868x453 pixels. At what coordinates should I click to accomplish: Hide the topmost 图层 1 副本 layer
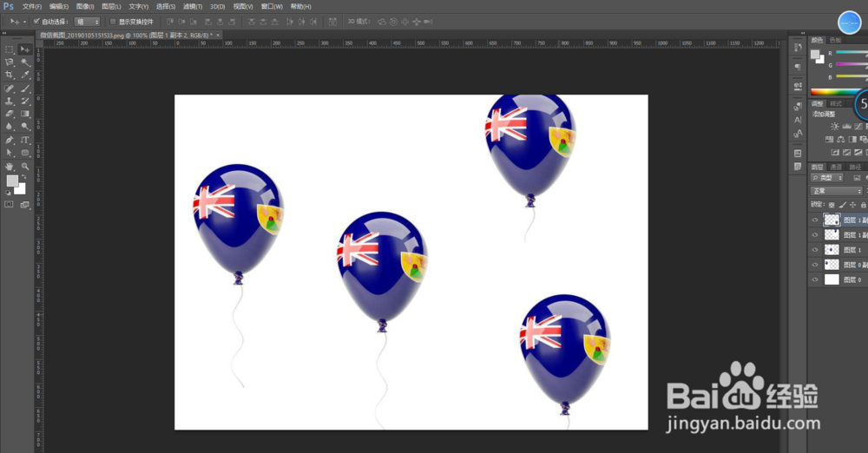815,220
